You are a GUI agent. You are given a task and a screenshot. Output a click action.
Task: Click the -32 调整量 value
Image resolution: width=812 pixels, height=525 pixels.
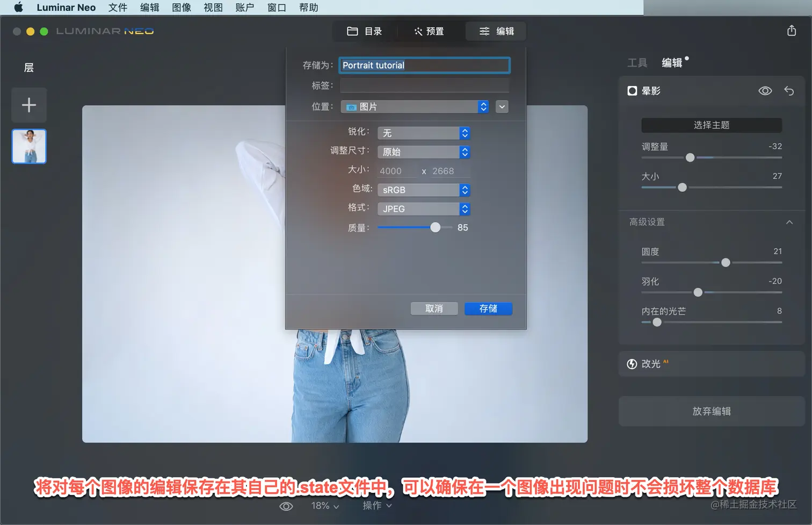(775, 146)
